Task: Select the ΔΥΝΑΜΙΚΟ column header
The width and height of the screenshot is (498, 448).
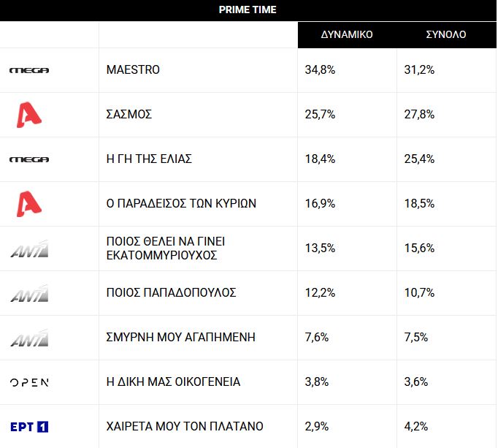Action: (x=347, y=34)
